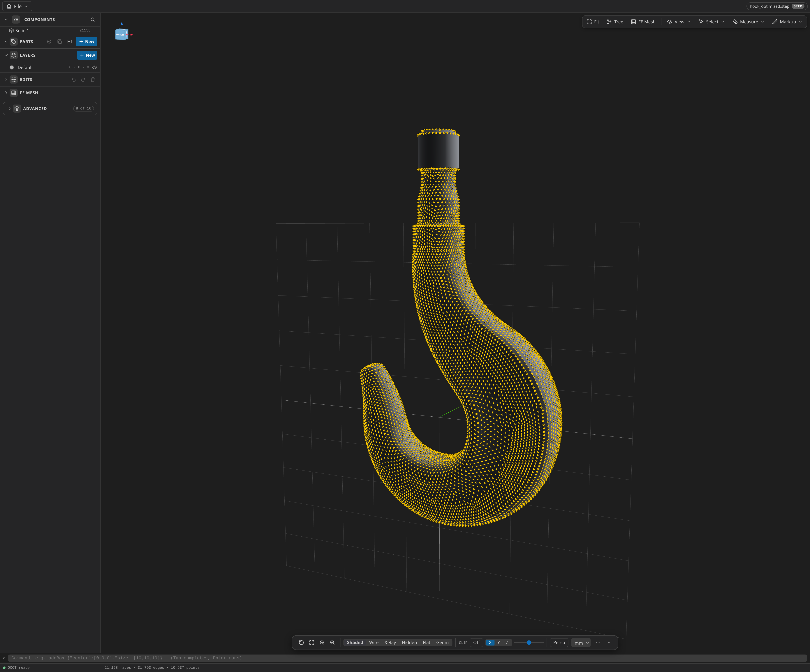Screen dimensions: 810x672
Task: Click the 21158 count on Solid 1
Action: click(x=85, y=31)
